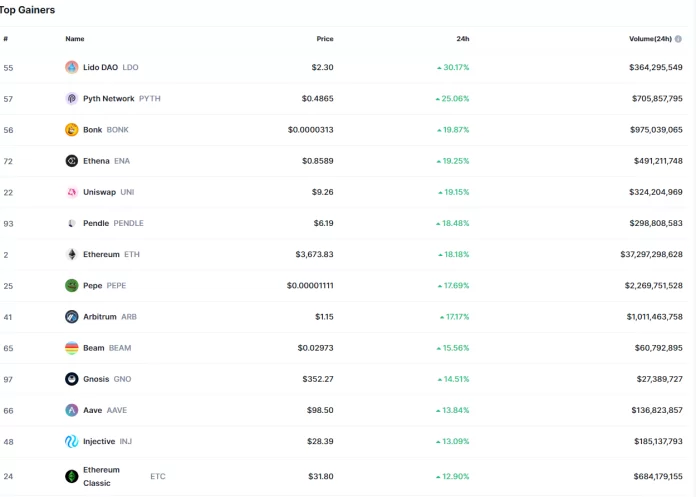Click the Volume(24h) info icon
Image resolution: width=696 pixels, height=497 pixels.
coord(678,39)
